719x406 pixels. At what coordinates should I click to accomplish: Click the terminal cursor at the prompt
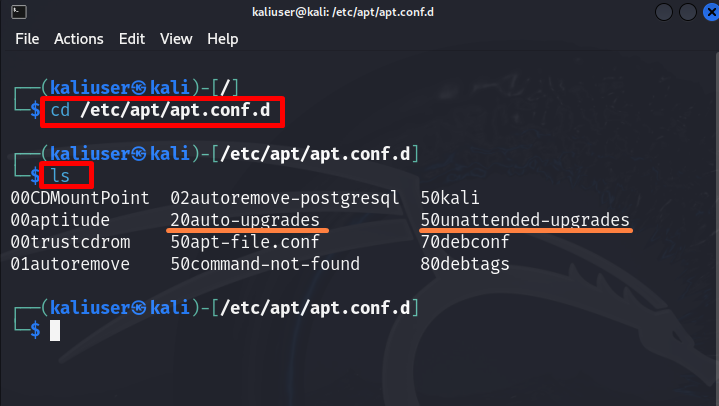[55, 330]
